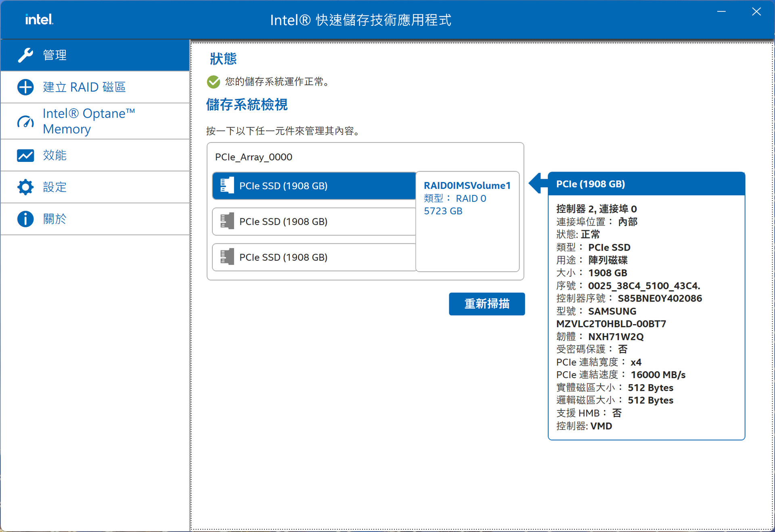
Task: Click the firmware value NXH71W2Q
Action: point(616,337)
